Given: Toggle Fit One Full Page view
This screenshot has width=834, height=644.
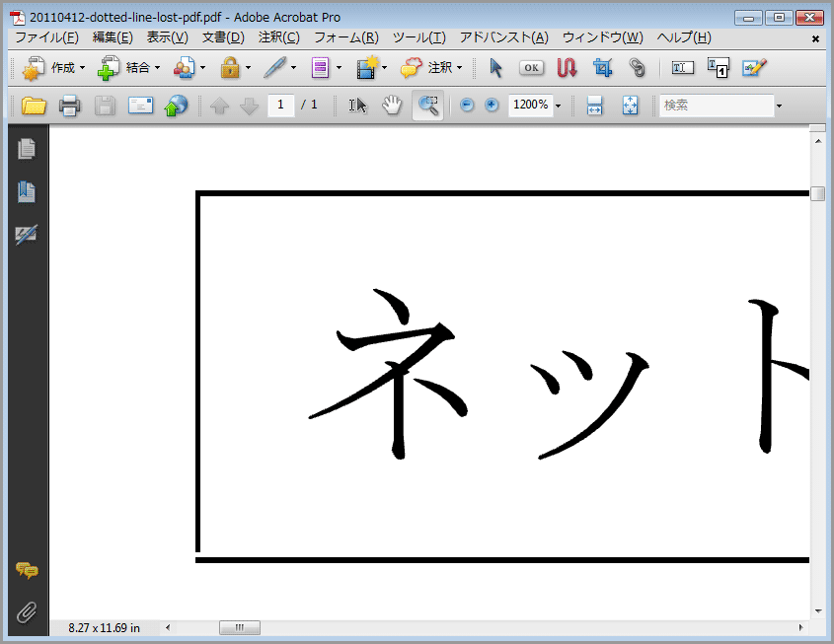Looking at the screenshot, I should click(x=631, y=106).
